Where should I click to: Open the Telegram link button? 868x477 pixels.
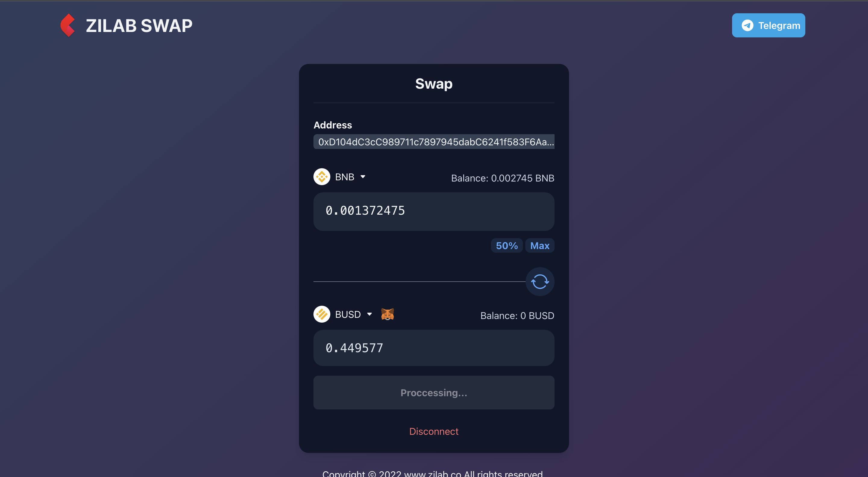[x=768, y=25]
